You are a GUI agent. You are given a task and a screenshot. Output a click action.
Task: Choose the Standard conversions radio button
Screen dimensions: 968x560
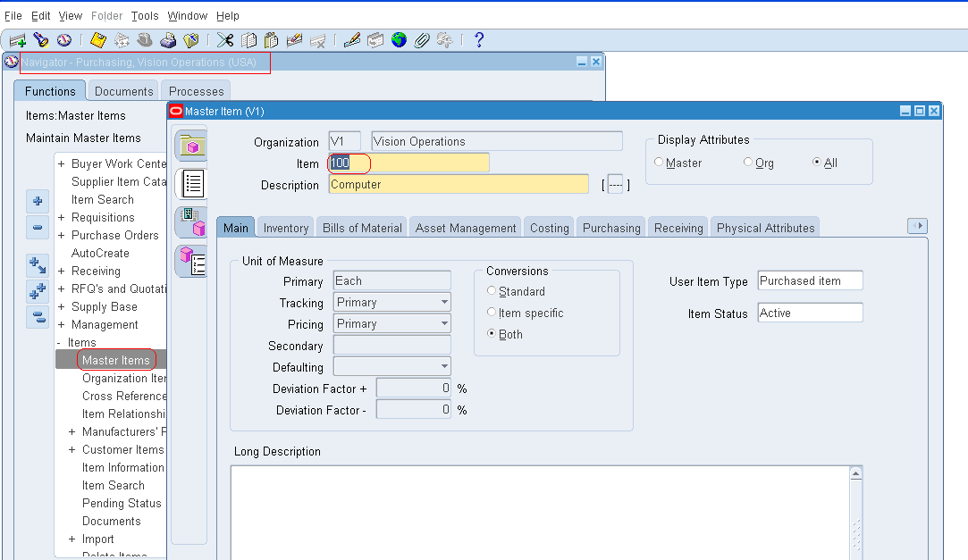point(492,291)
